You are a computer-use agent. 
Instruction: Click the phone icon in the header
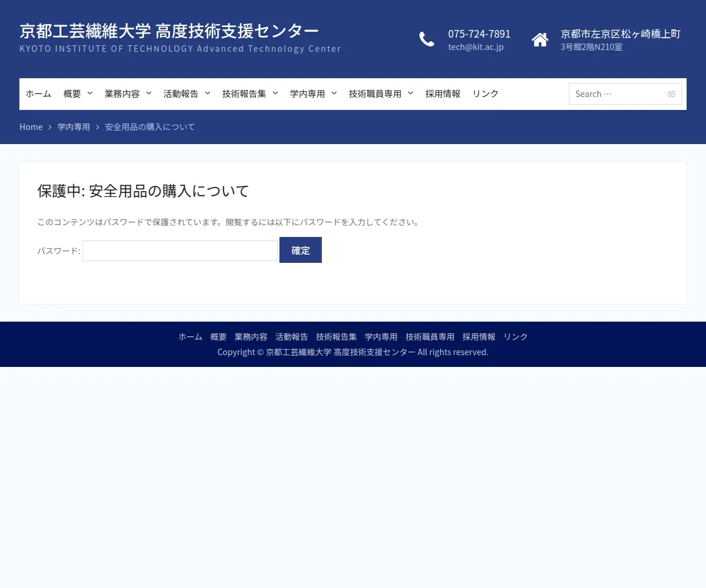(427, 39)
